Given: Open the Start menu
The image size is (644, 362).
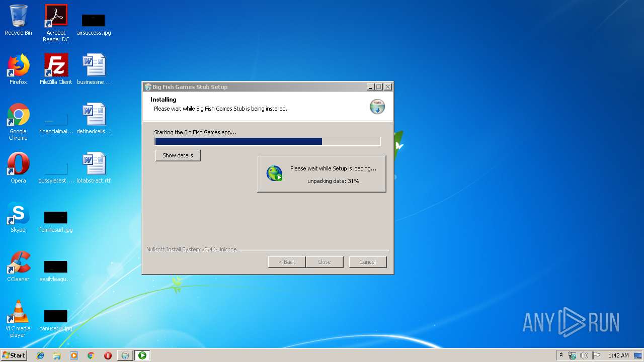Looking at the screenshot, I should [x=14, y=355].
